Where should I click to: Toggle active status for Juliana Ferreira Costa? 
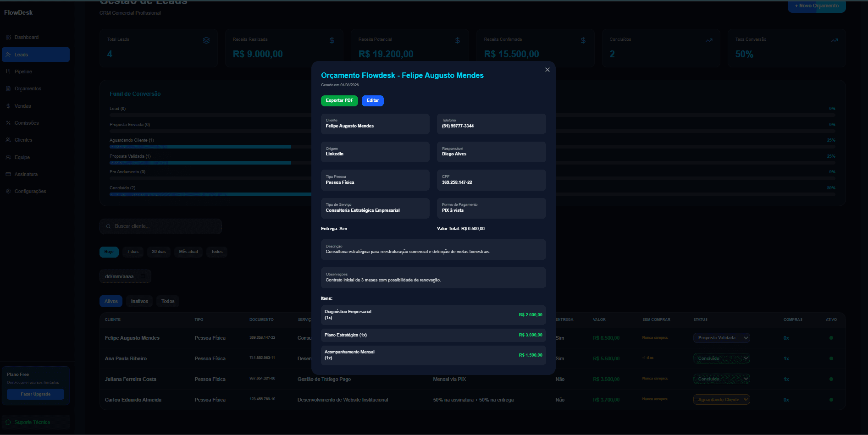click(x=831, y=379)
